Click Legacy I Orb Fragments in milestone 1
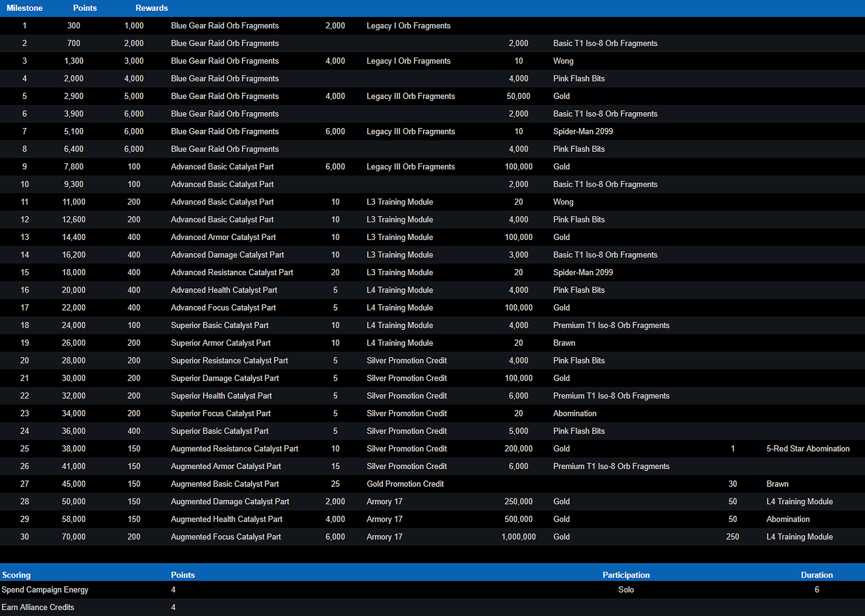This screenshot has width=865, height=616. pyautogui.click(x=408, y=26)
